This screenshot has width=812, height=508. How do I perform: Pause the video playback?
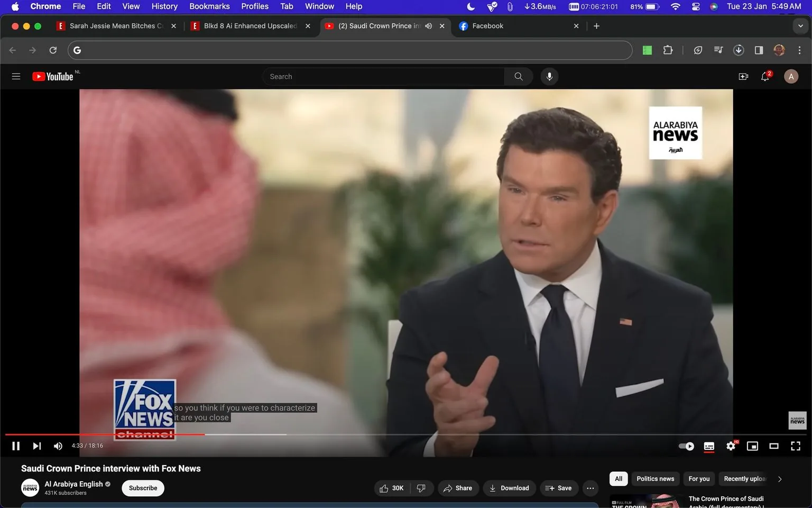pyautogui.click(x=15, y=446)
